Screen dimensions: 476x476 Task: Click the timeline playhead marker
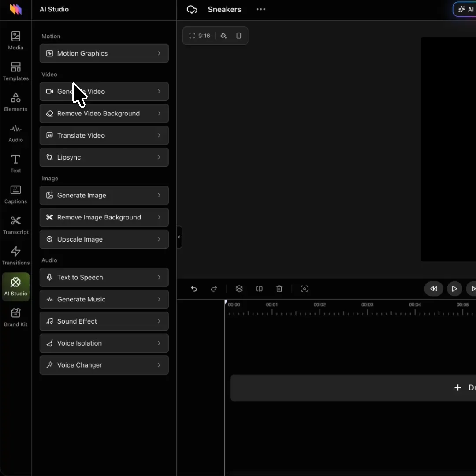point(226,302)
